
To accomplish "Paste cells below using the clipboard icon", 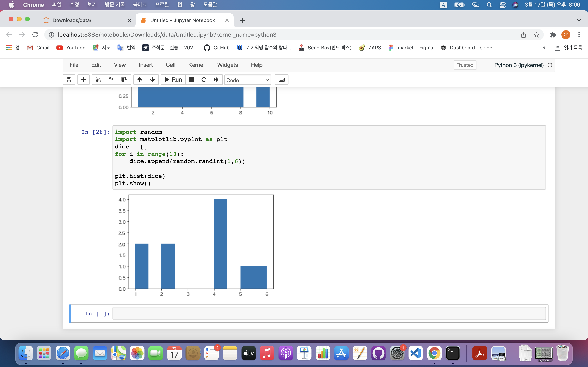I will point(124,80).
